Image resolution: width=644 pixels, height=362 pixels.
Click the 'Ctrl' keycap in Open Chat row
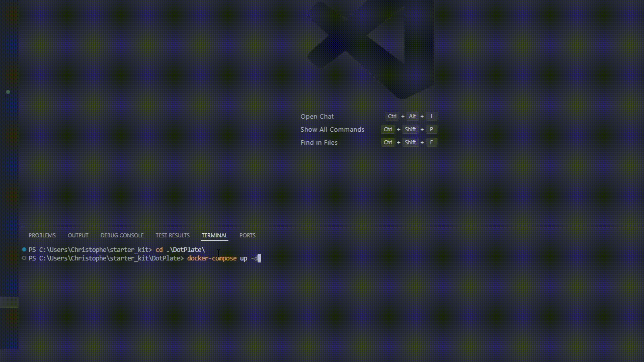pos(392,116)
